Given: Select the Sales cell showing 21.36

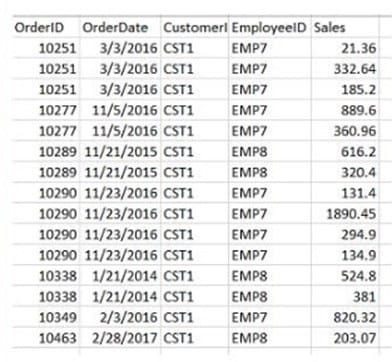Looking at the screenshot, I should click(x=345, y=48).
